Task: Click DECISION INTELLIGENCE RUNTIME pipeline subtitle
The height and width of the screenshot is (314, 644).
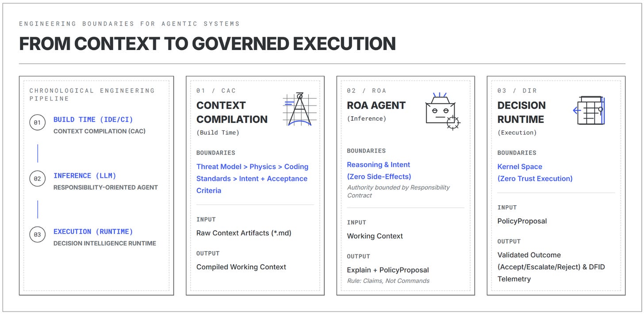Action: [x=105, y=243]
